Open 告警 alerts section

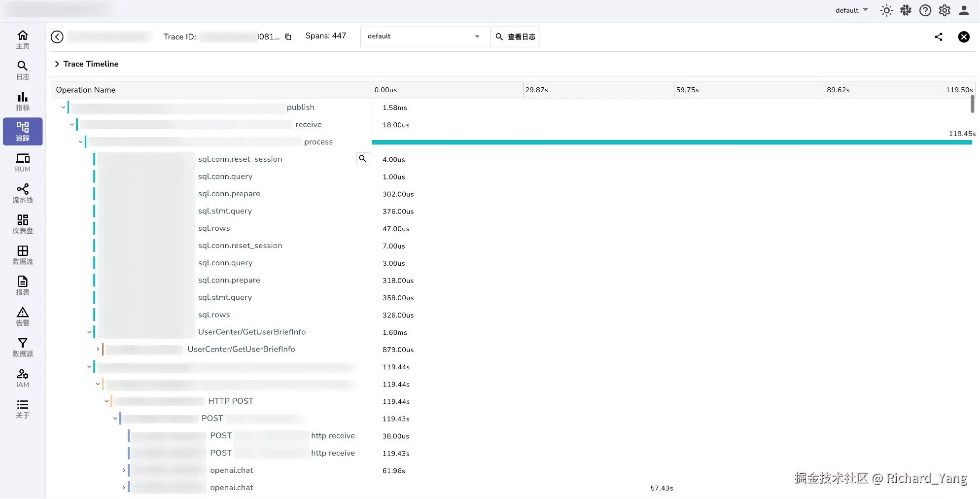point(23,317)
